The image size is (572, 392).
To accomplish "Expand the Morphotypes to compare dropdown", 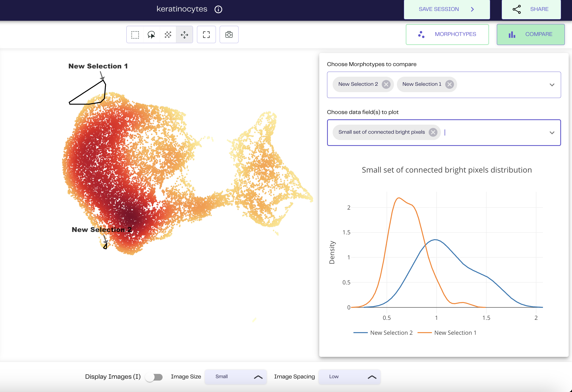I will point(552,85).
